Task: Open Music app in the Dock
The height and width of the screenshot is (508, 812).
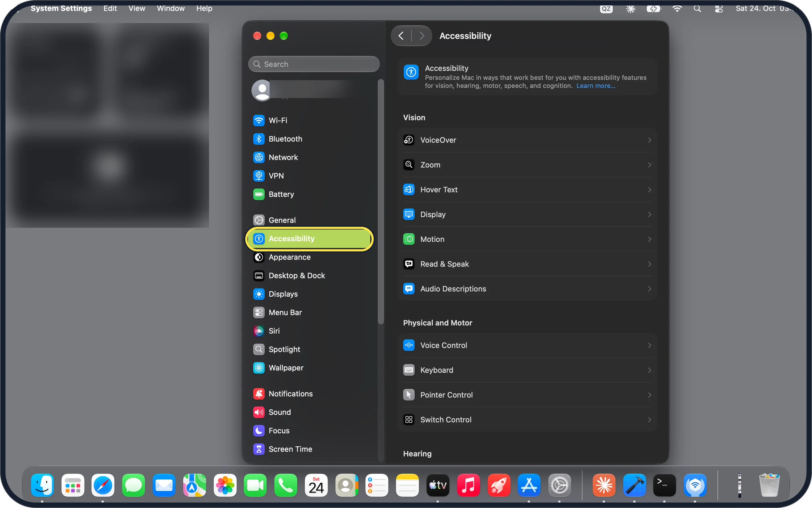Action: 468,485
